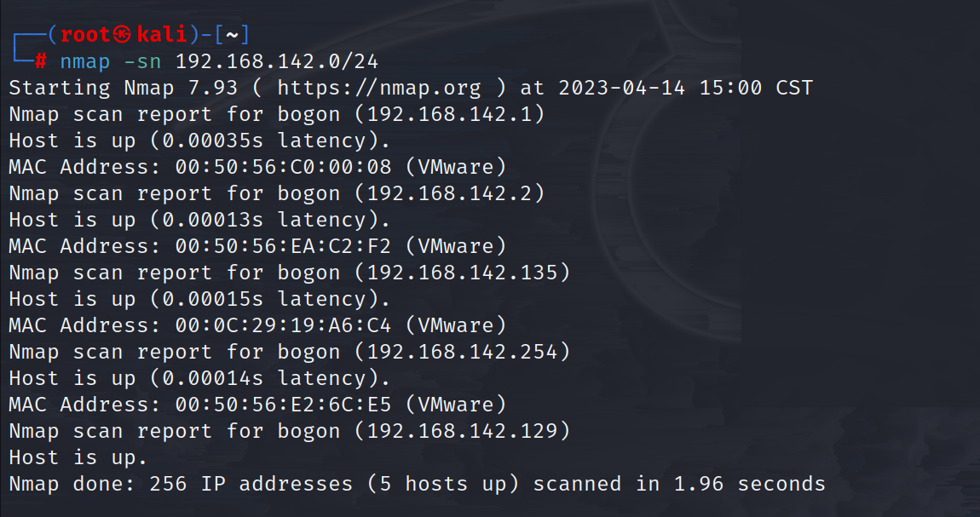The height and width of the screenshot is (517, 980).
Task: Click the red hash prompt symbol
Action: [40, 61]
